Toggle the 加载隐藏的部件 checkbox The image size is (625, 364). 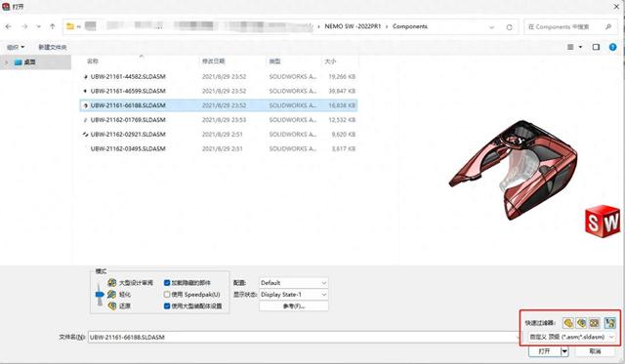(167, 283)
